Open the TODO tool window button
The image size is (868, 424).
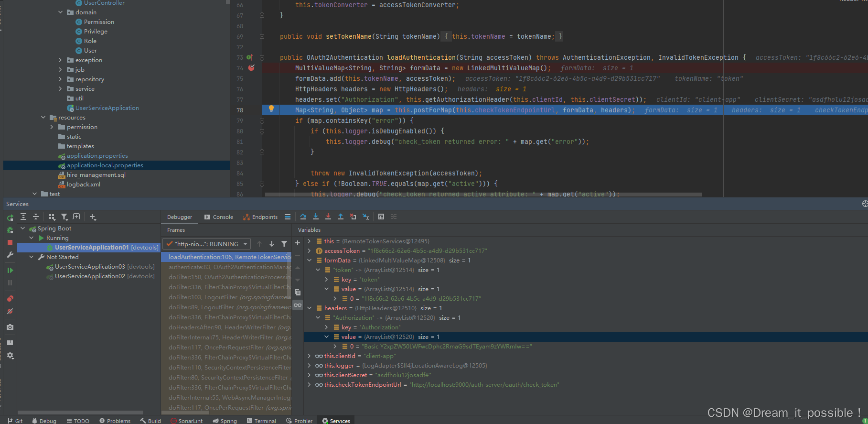78,421
